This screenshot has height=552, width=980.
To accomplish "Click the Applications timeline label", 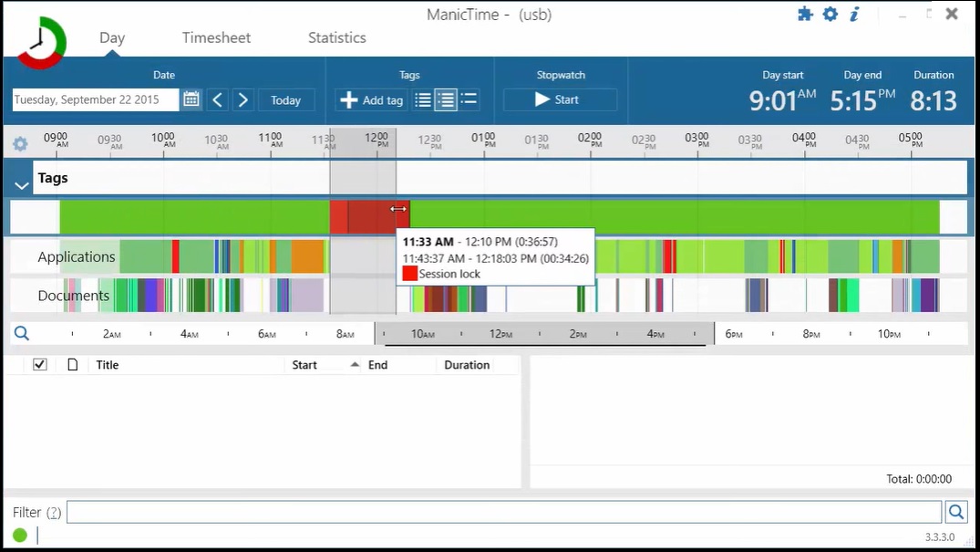I will coord(77,256).
